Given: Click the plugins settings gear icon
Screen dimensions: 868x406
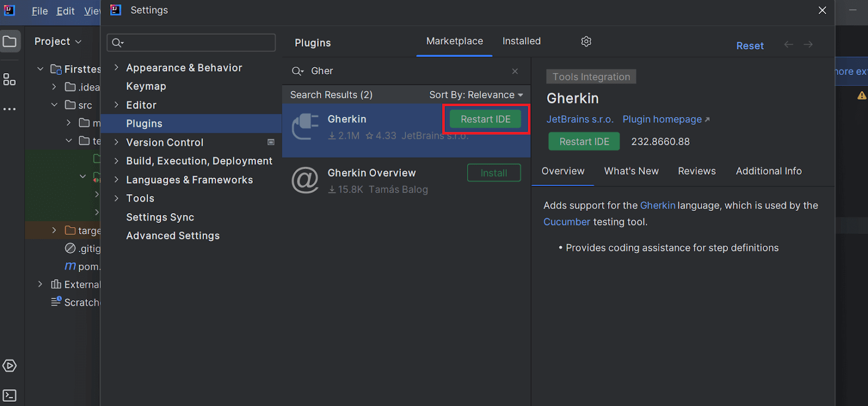Looking at the screenshot, I should click(586, 42).
